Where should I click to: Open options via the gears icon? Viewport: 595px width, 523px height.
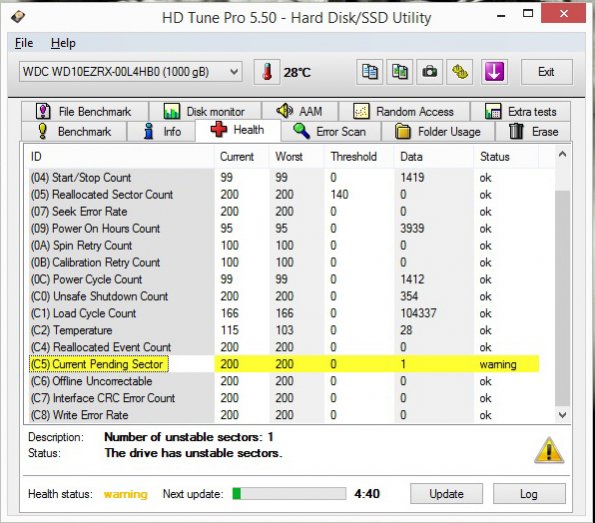(x=460, y=72)
